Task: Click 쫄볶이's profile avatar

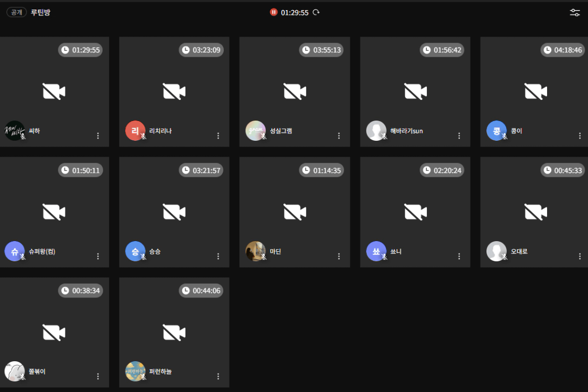Action: tap(15, 371)
